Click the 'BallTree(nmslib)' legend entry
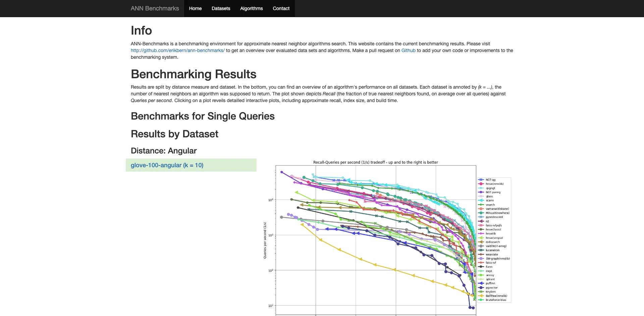 click(496, 296)
